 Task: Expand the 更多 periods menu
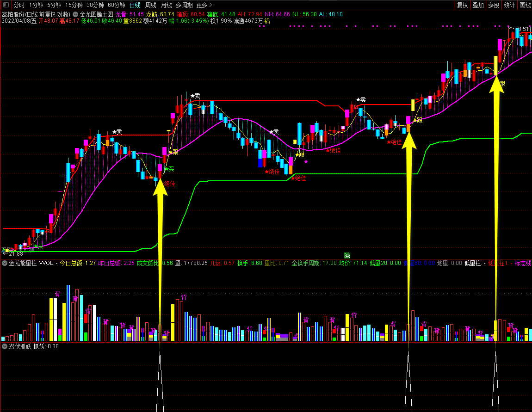click(204, 5)
